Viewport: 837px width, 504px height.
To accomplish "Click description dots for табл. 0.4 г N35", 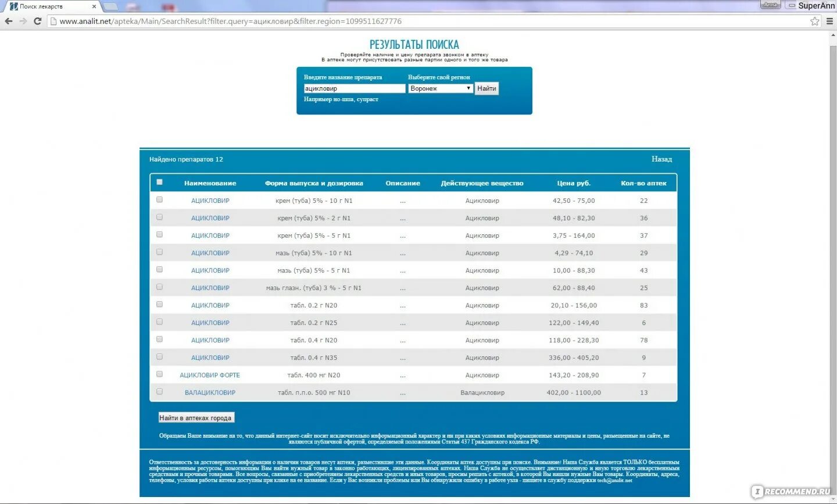I will (x=403, y=358).
